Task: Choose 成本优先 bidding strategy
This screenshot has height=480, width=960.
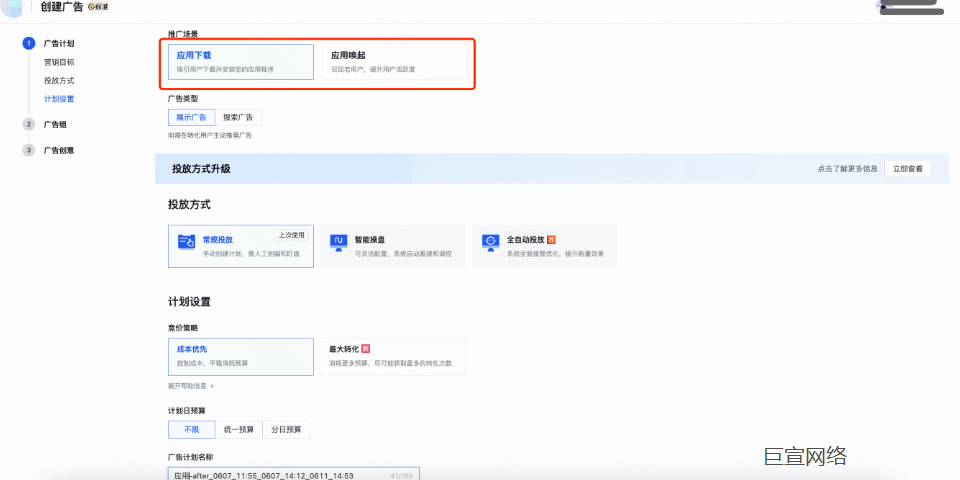Action: 241,355
